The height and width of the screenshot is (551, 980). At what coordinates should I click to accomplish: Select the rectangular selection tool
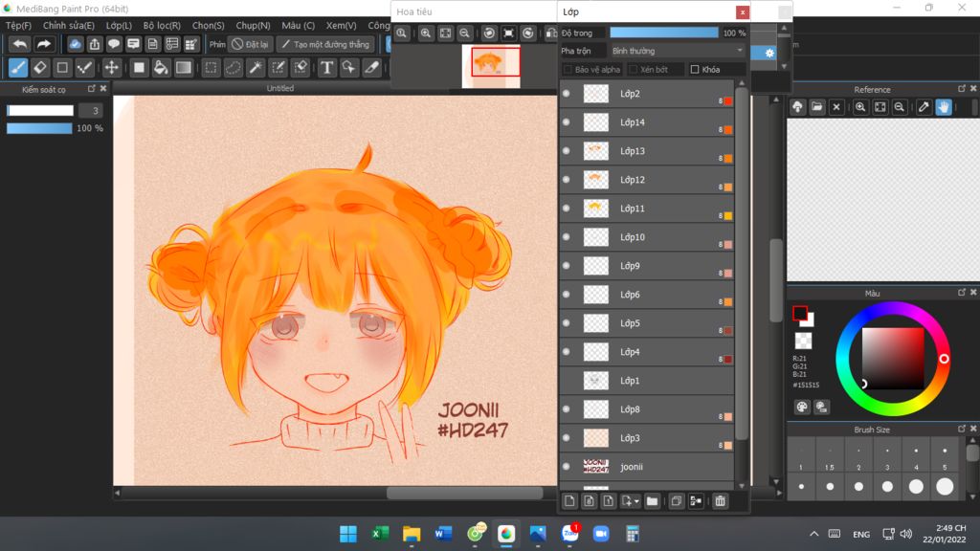212,68
